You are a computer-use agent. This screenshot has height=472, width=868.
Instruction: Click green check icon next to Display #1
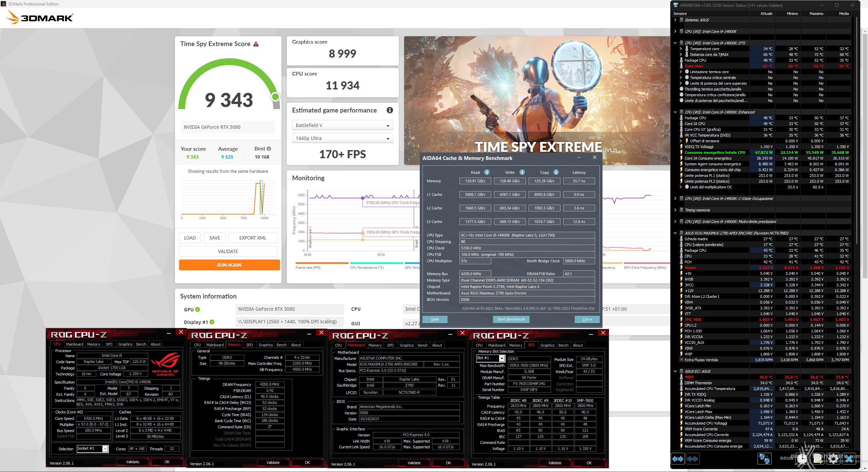click(212, 322)
